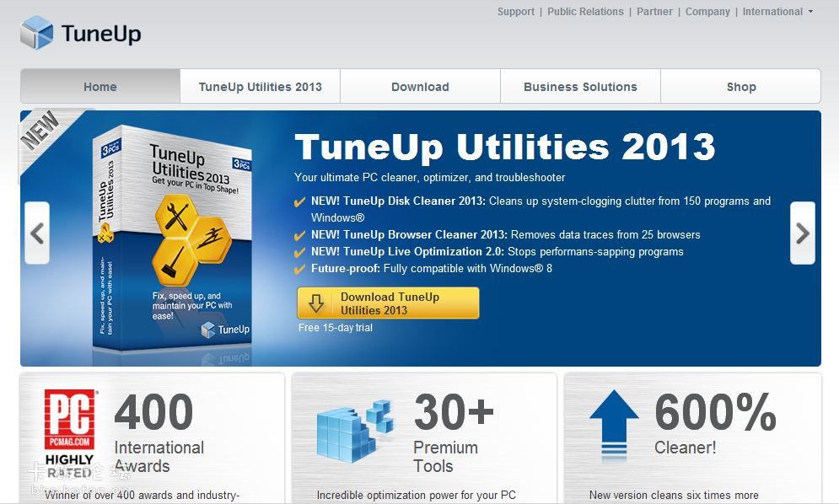The image size is (839, 504).
Task: Click the checkmark beside Future-proof
Action: 299,269
